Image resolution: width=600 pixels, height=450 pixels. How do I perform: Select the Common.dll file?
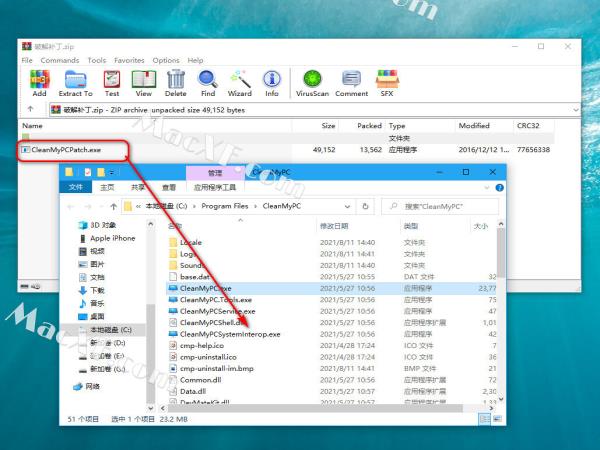[195, 380]
